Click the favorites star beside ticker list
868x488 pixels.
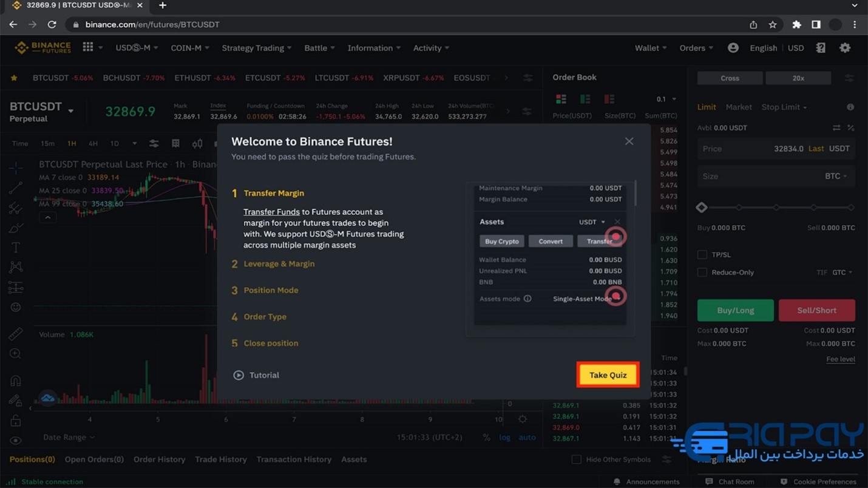14,78
